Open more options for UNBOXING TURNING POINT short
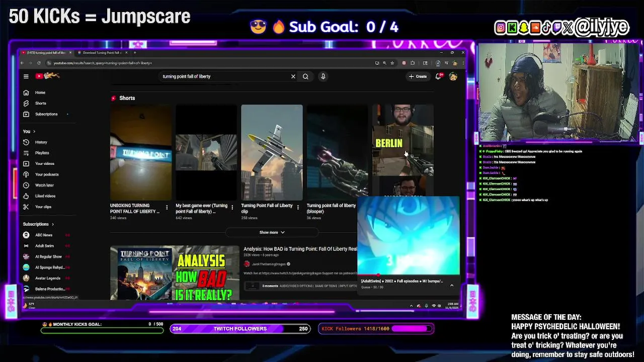This screenshot has width=644, height=362. click(167, 207)
